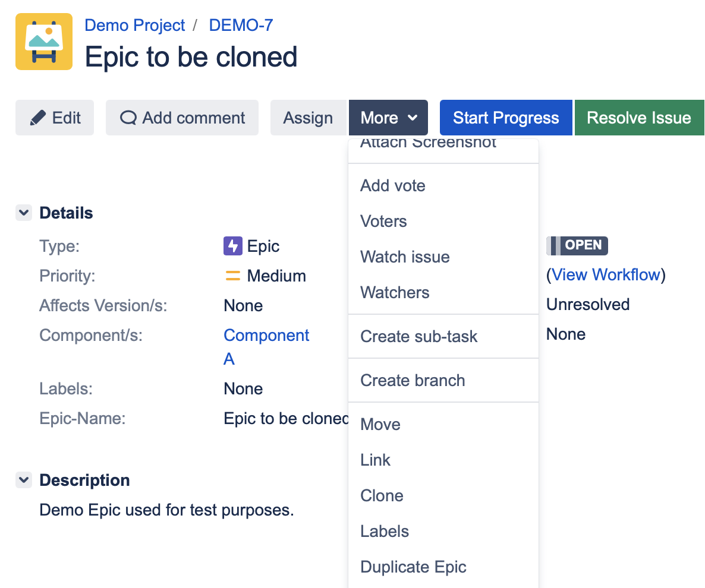Click the Edit button
Viewport: 705px width, 588px height.
coord(55,118)
